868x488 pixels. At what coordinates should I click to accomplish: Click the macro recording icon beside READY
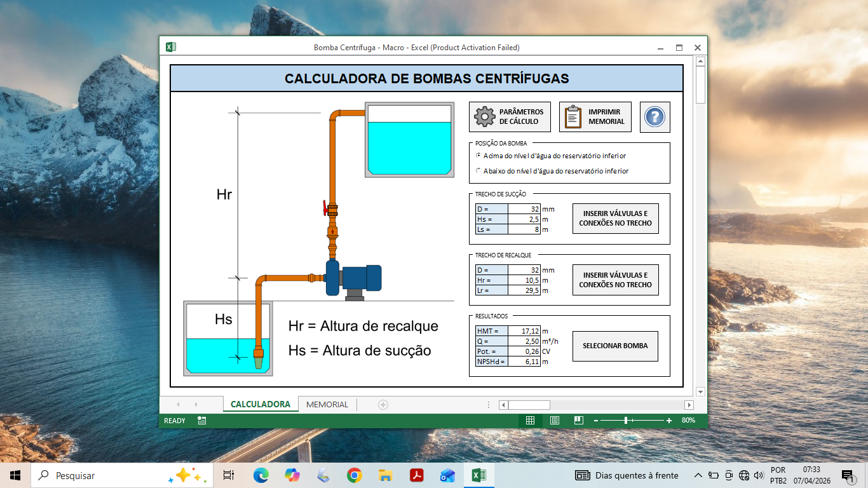pyautogui.click(x=201, y=421)
